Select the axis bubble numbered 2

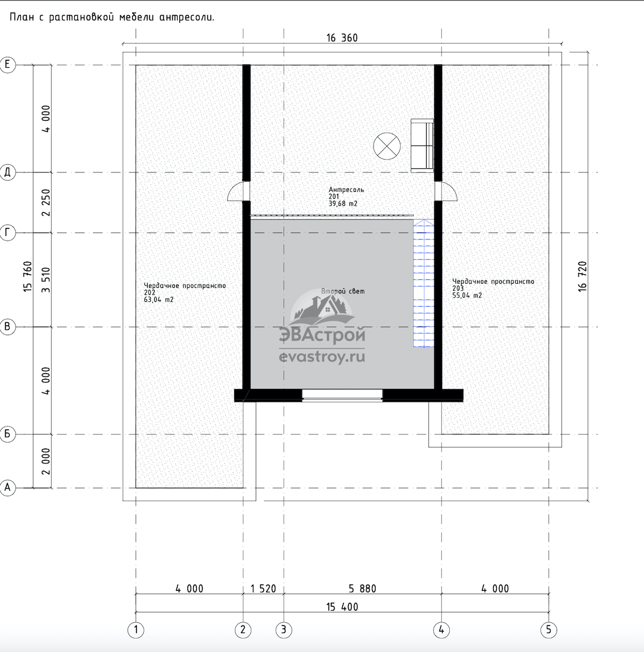[243, 629]
